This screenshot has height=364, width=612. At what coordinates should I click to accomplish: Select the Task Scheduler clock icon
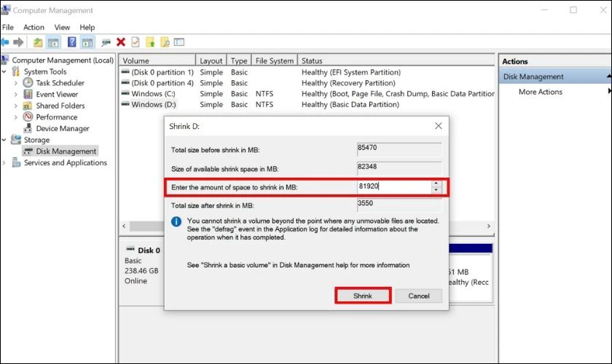click(28, 83)
